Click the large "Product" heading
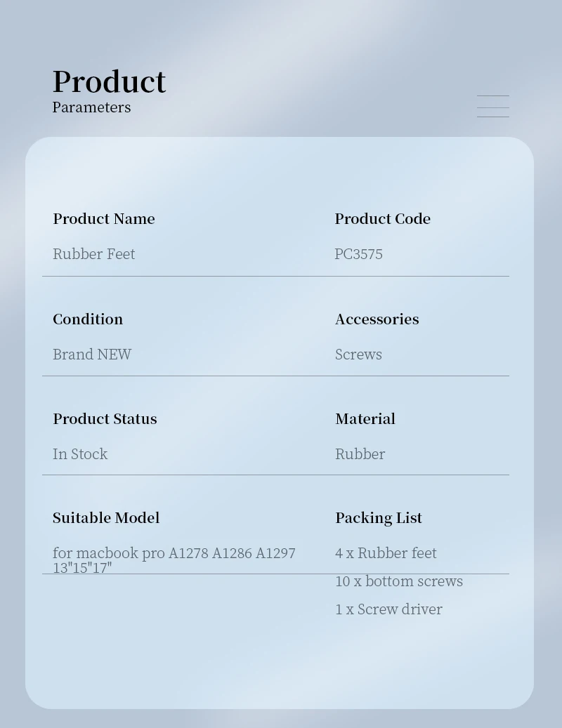This screenshot has width=562, height=728. click(x=109, y=81)
